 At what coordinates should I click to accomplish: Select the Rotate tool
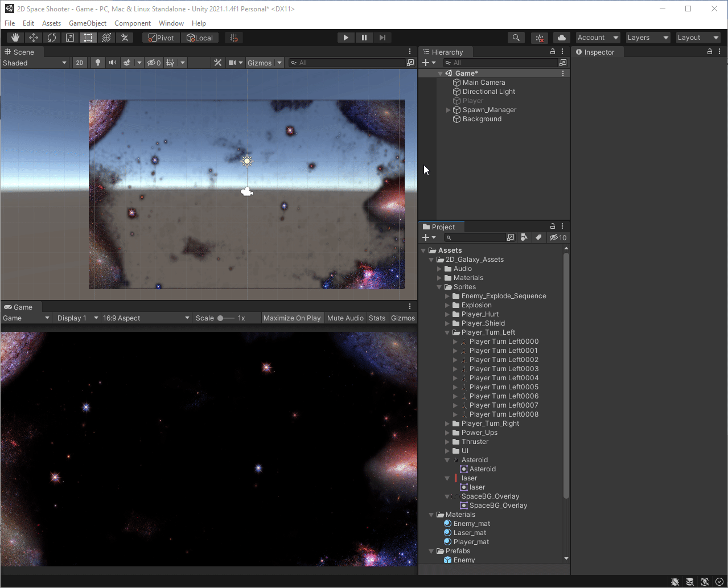(x=52, y=38)
